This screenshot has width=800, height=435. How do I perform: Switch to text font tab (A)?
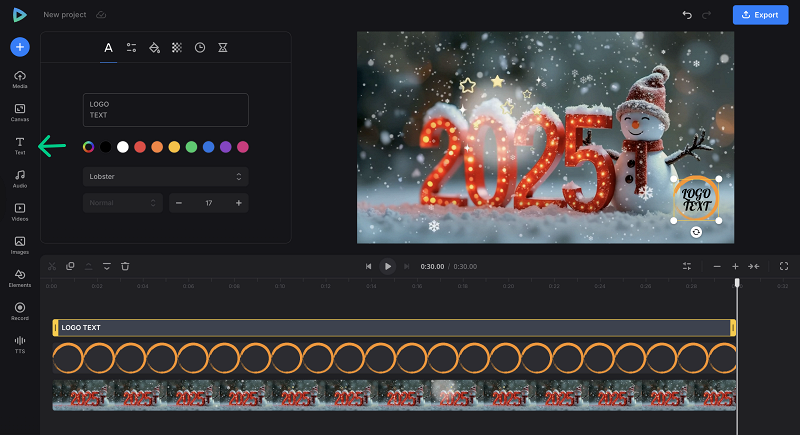coord(108,47)
